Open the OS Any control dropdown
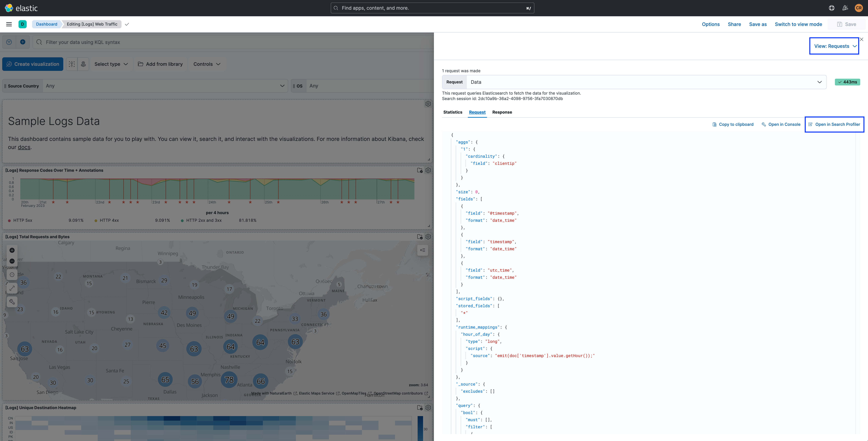The height and width of the screenshot is (441, 868). click(370, 86)
